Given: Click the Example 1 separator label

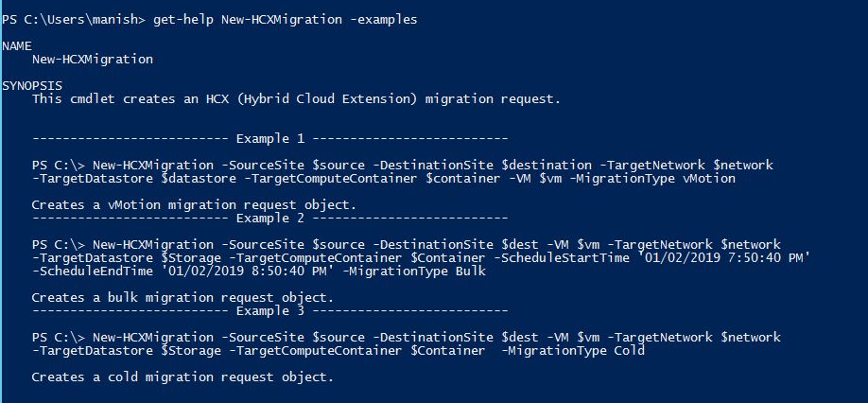Looking at the screenshot, I should pos(270,138).
